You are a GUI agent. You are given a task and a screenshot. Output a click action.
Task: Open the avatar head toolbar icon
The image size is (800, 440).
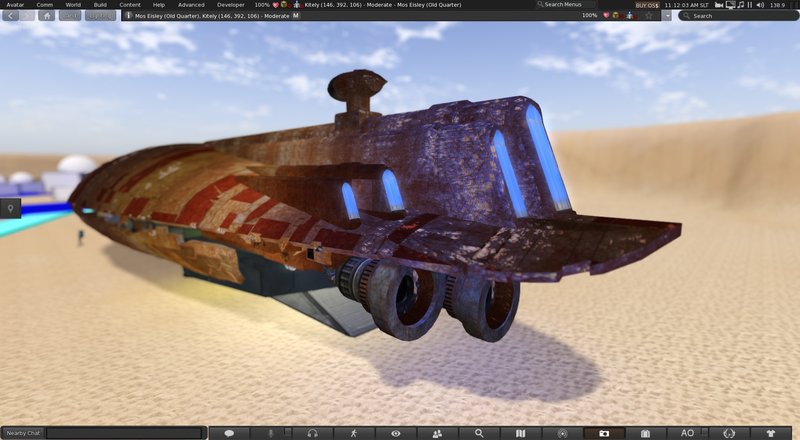[729, 433]
